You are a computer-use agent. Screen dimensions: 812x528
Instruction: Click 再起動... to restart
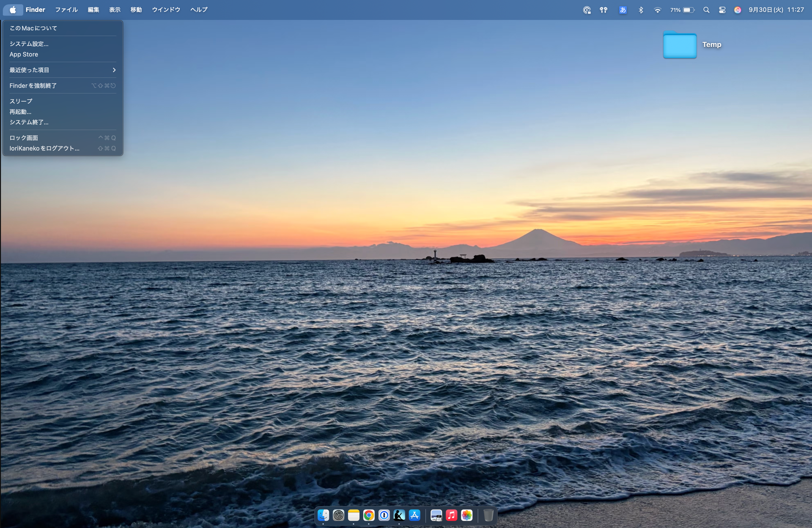(20, 112)
